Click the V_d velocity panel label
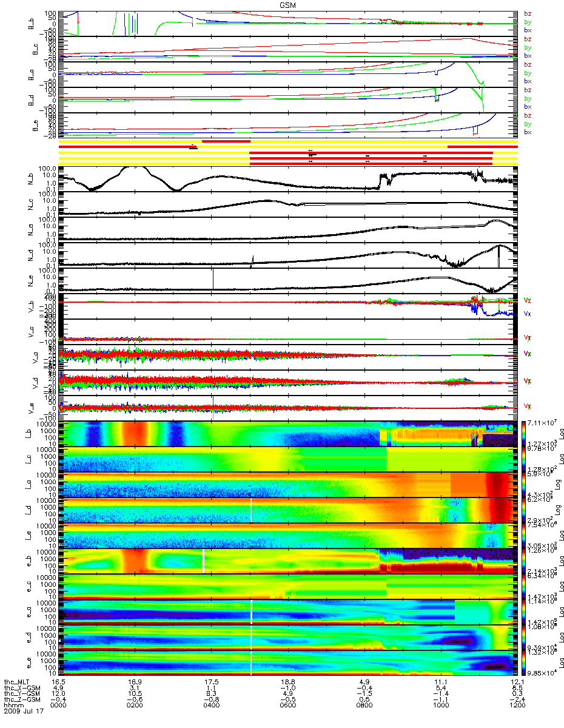This screenshot has width=564, height=728. pos(35,383)
